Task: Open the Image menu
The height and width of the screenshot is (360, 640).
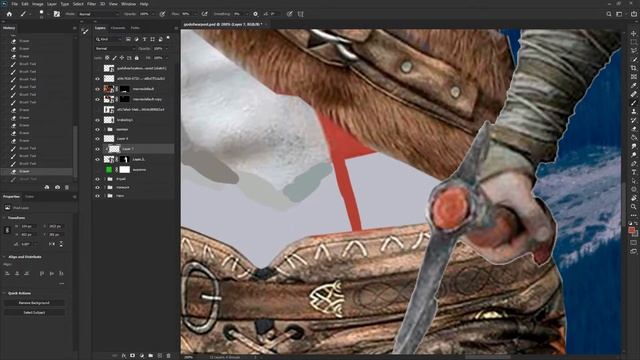Action: tap(38, 4)
